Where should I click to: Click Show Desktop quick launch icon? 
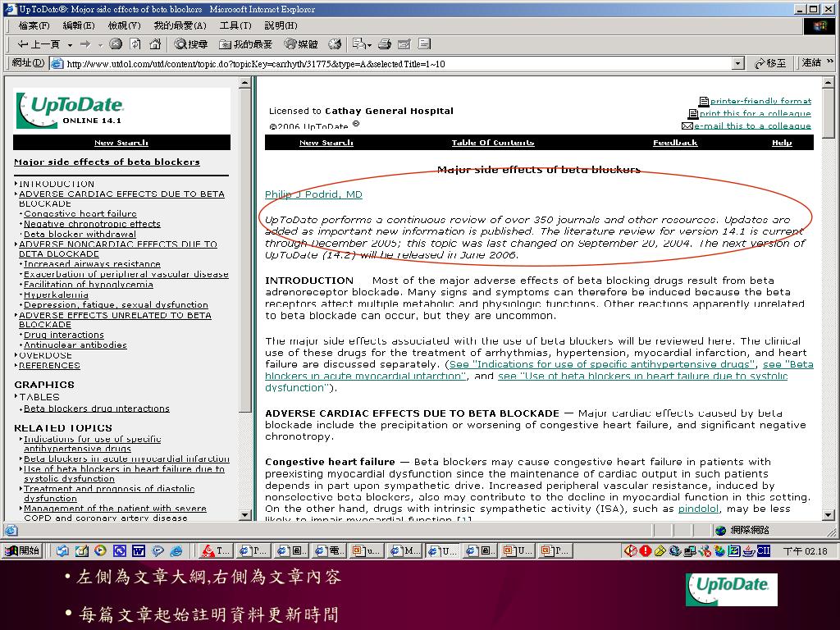coord(81,550)
